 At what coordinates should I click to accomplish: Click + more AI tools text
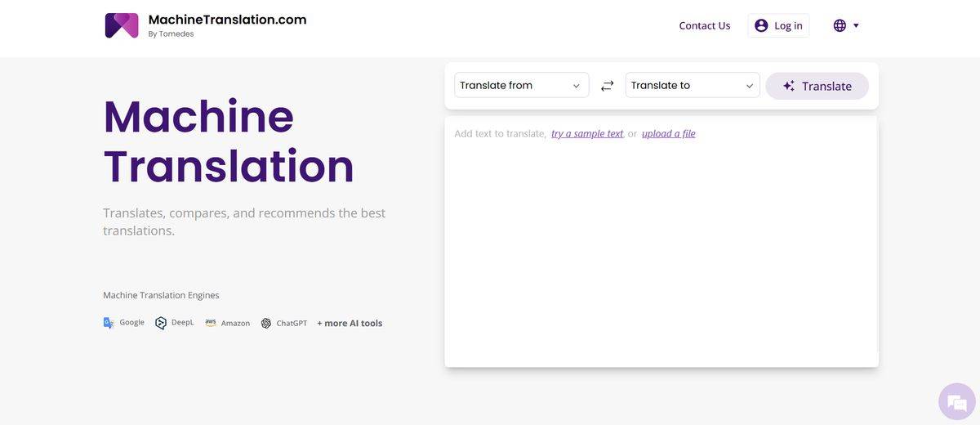pyautogui.click(x=350, y=323)
